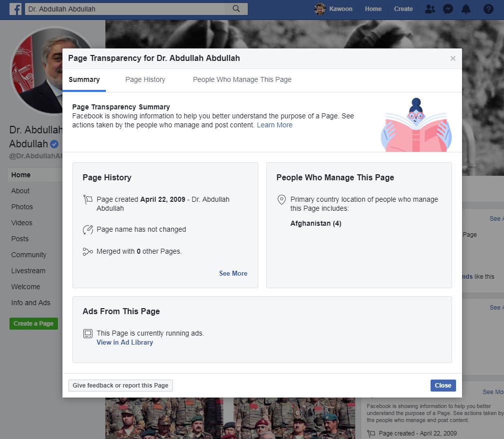Image resolution: width=504 pixels, height=439 pixels.
Task: Click the April 22, 2009 creation date
Action: tap(163, 200)
